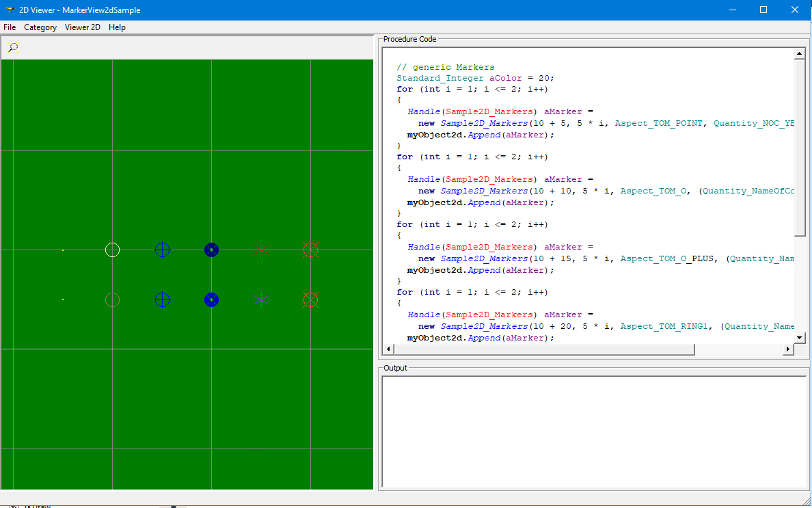Viewport: 812px width, 508px height.
Task: Click the Procedure Code scroll-down arrow
Action: [800, 338]
